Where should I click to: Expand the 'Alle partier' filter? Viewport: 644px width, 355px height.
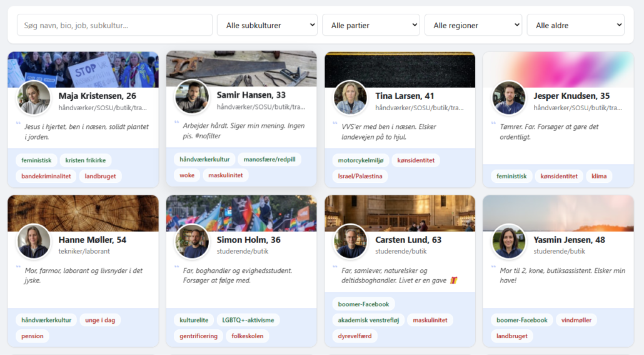(x=371, y=25)
